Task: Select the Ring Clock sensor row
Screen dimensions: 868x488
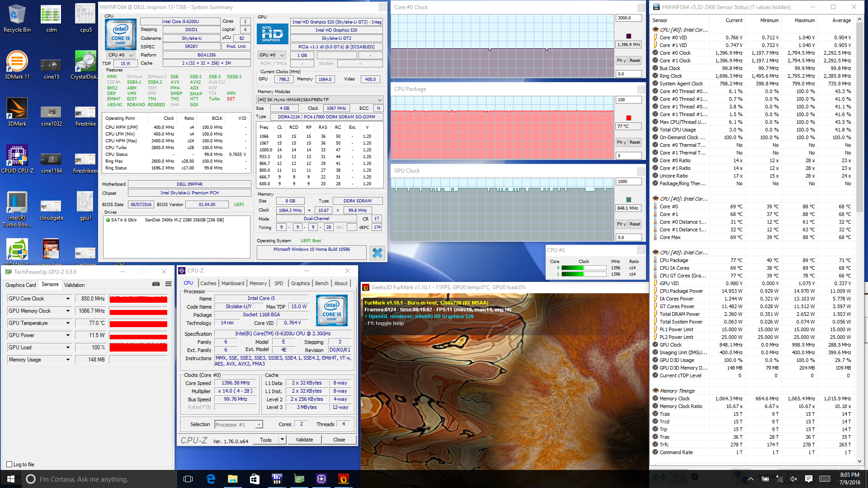Action: click(x=752, y=76)
